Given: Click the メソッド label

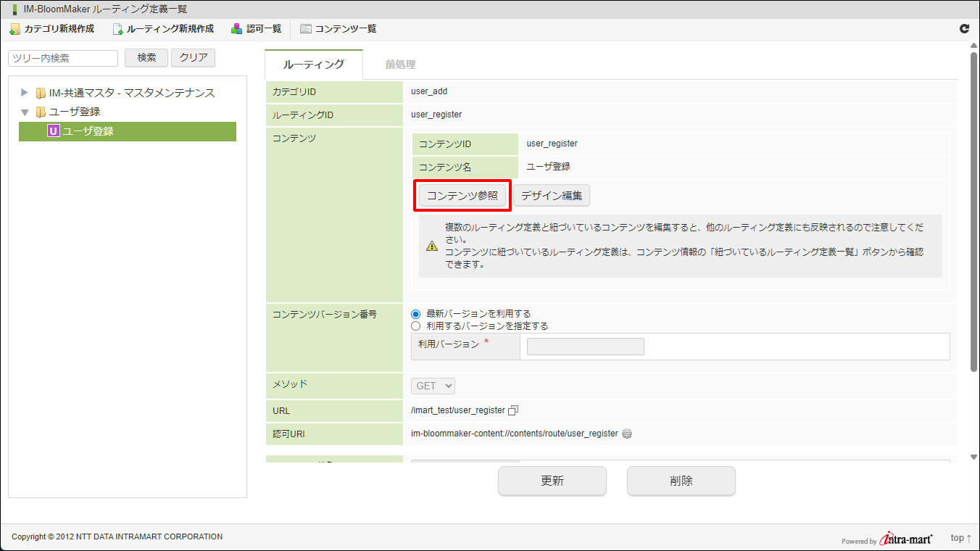Looking at the screenshot, I should click(289, 384).
